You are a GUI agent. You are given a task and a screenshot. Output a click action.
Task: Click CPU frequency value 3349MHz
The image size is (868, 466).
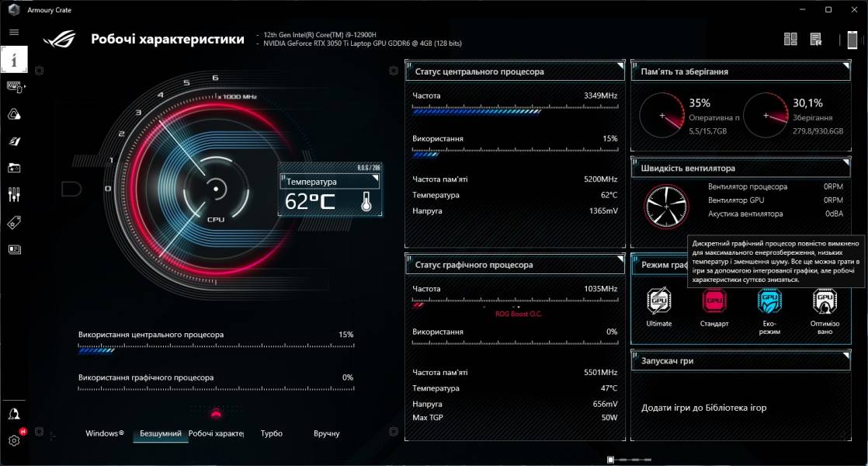tap(601, 96)
